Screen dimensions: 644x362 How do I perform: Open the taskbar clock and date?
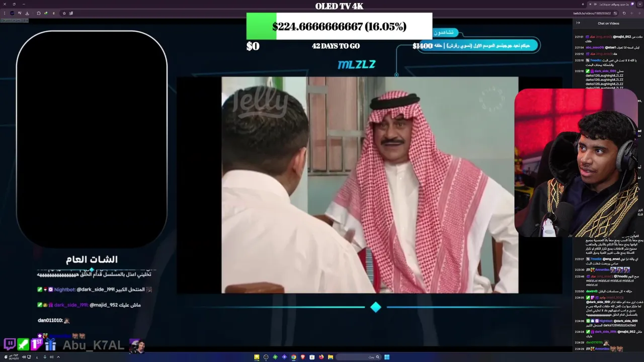pos(14,357)
